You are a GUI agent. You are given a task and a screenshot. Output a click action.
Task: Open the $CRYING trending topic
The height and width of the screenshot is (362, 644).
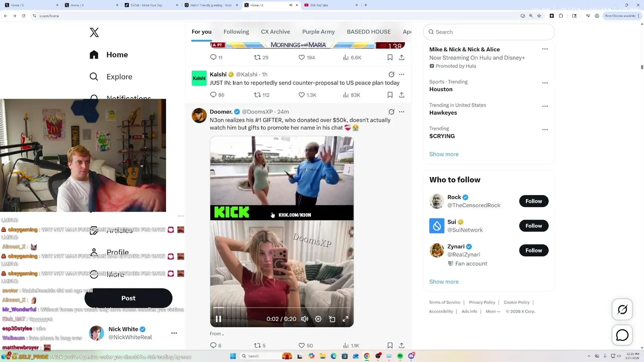(442, 136)
